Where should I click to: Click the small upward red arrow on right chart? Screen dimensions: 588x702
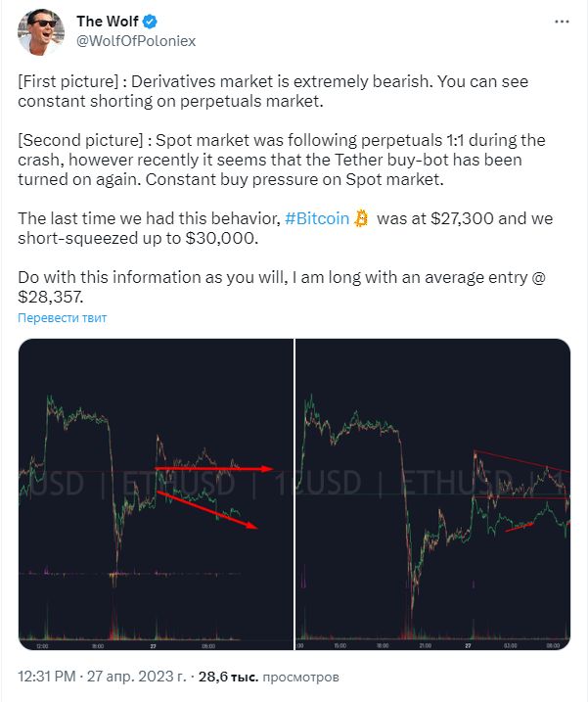(519, 527)
